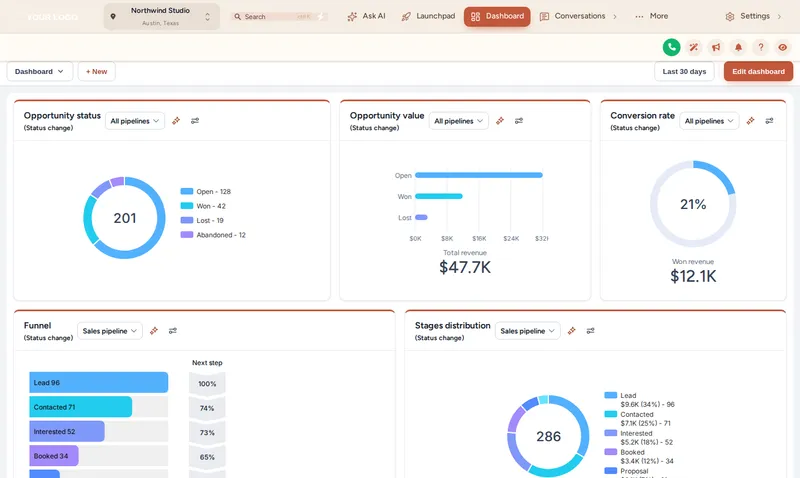This screenshot has height=478, width=800.
Task: Click AI sparkle icon on Funnel card
Action: click(x=154, y=331)
